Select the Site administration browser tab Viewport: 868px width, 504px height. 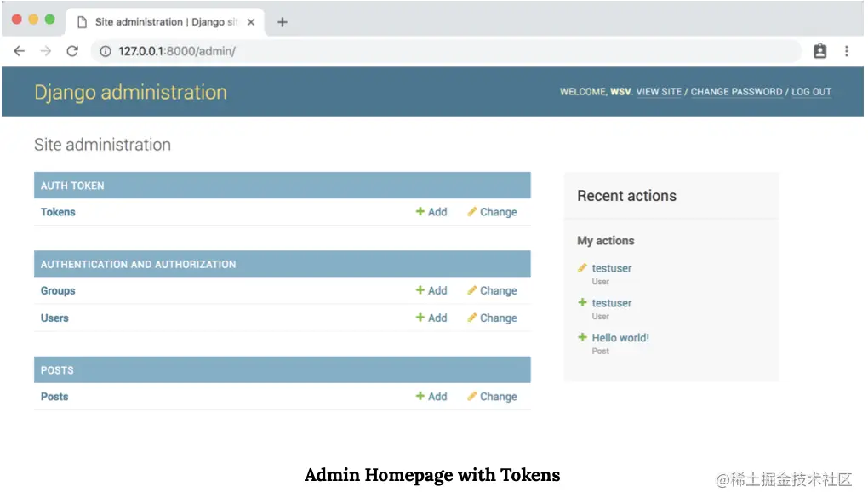166,22
